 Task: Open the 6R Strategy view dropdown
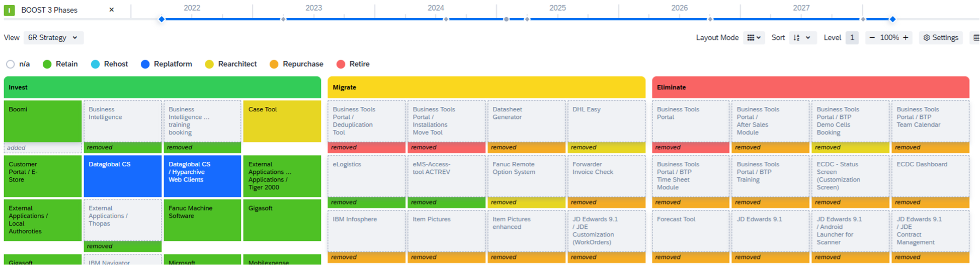[53, 38]
